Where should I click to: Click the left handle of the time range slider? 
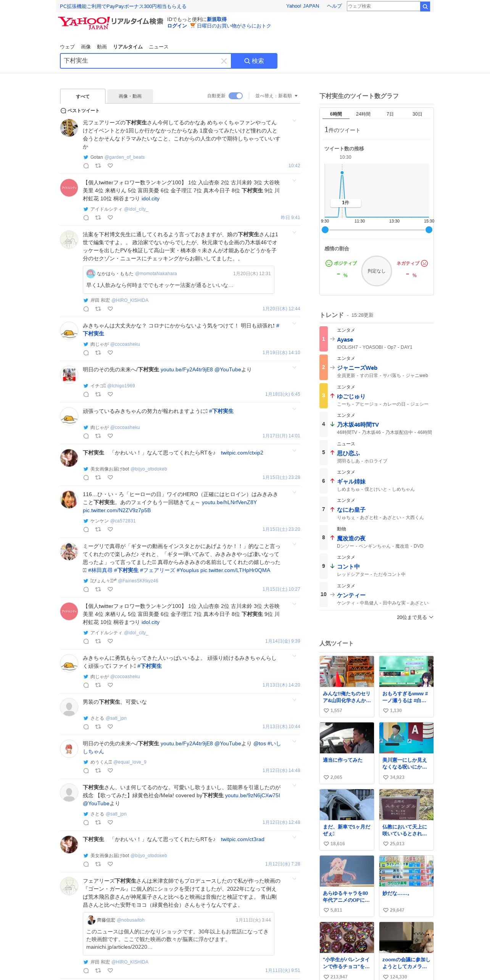(325, 230)
